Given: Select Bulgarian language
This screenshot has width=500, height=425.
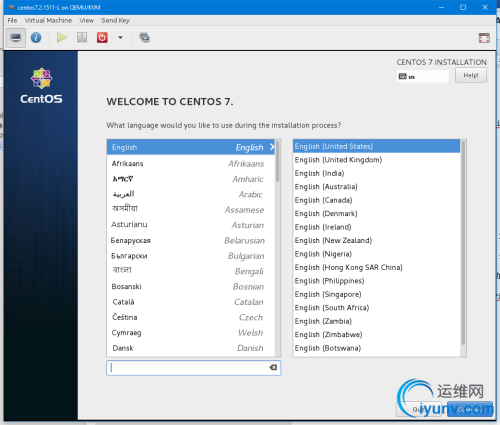Looking at the screenshot, I should (x=191, y=256).
